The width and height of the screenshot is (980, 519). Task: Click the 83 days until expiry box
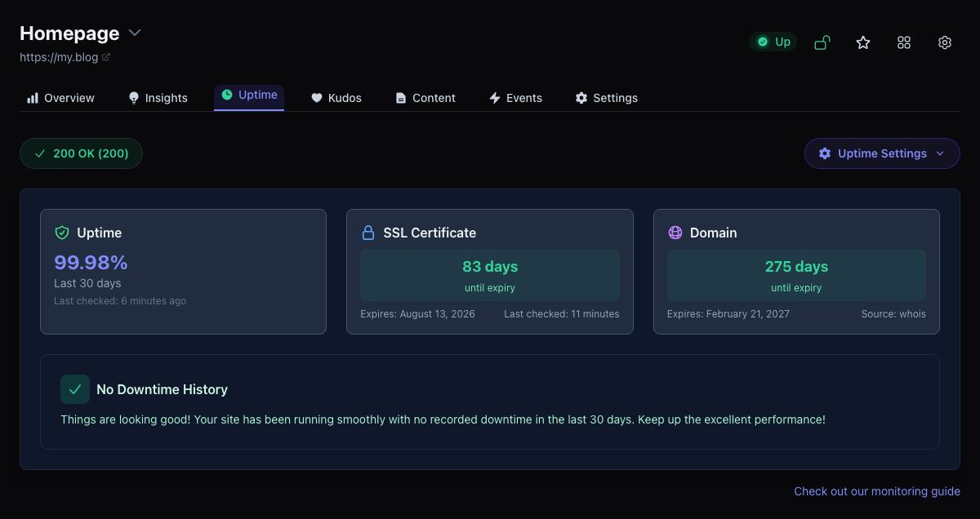click(490, 275)
